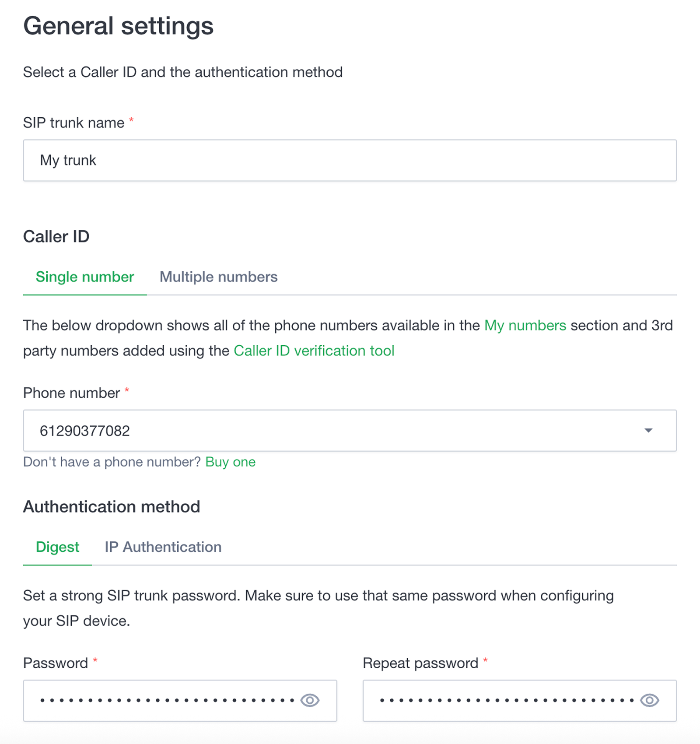Screen dimensions: 700x744
Task: Reveal the Repeat password via eye icon
Action: coord(649,700)
